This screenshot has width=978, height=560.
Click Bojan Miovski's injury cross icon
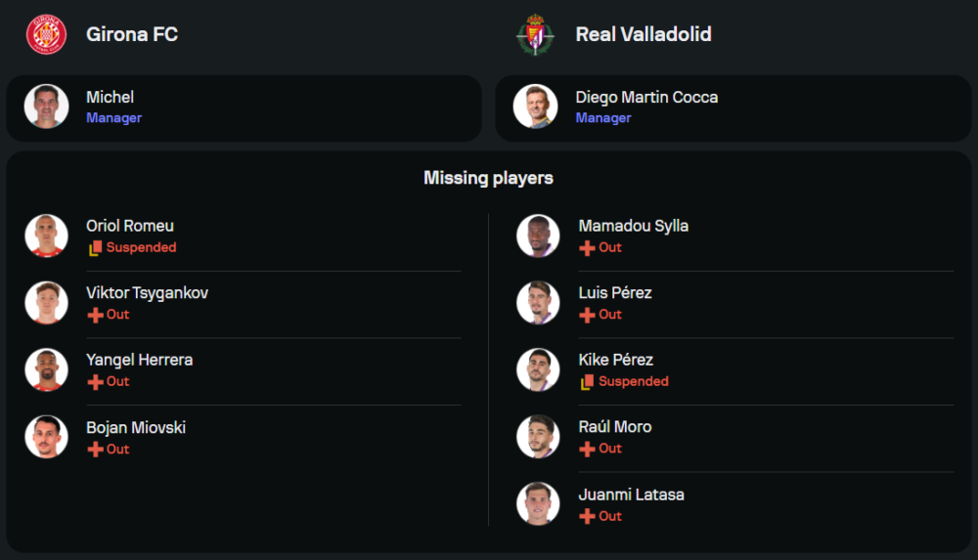point(95,450)
